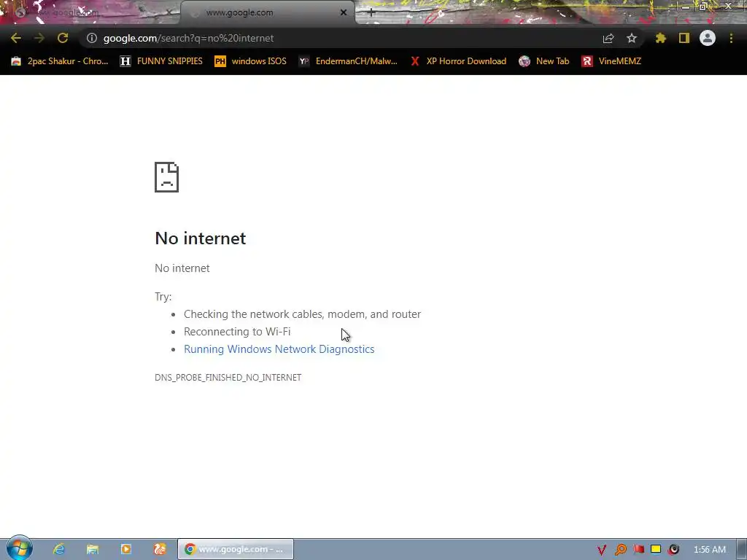Launch Windows Media Player from taskbar
The width and height of the screenshot is (747, 560).
click(x=126, y=549)
